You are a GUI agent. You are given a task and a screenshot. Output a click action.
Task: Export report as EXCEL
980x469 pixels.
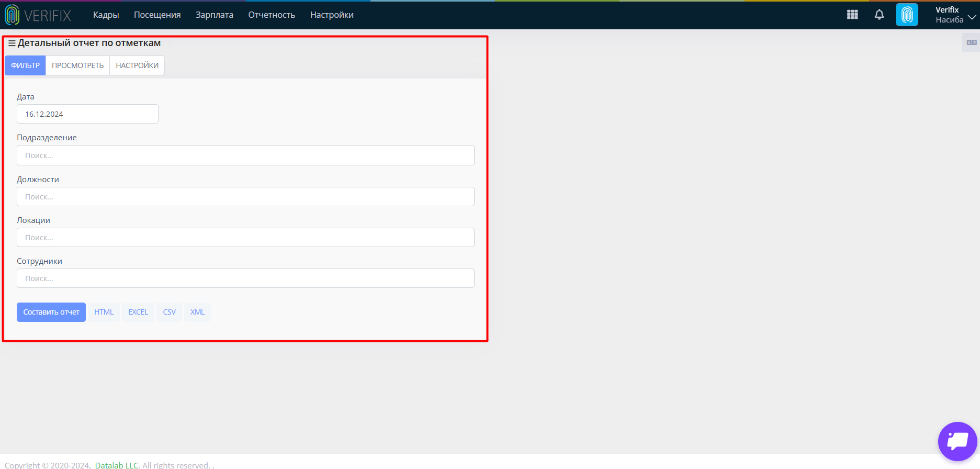pyautogui.click(x=138, y=312)
